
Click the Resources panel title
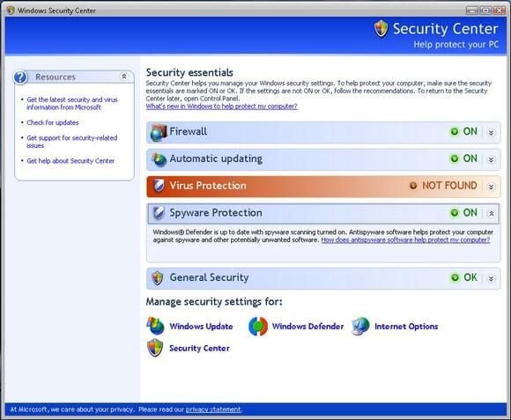point(56,77)
